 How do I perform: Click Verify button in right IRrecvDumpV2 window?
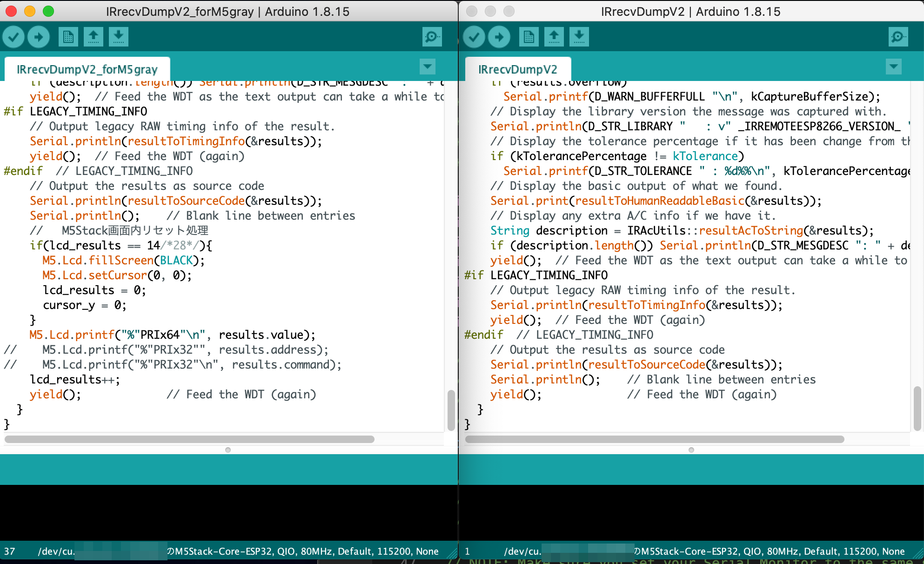474,37
